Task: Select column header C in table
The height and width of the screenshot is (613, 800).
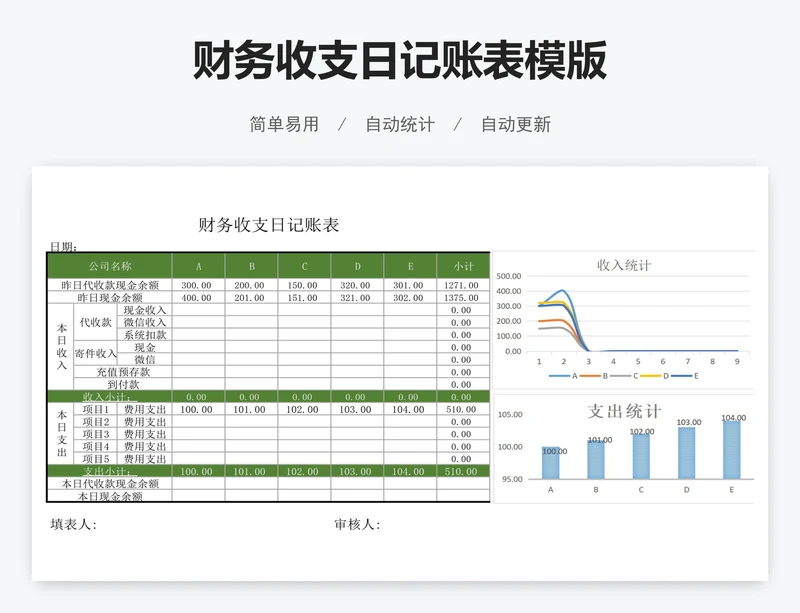Action: click(x=305, y=266)
